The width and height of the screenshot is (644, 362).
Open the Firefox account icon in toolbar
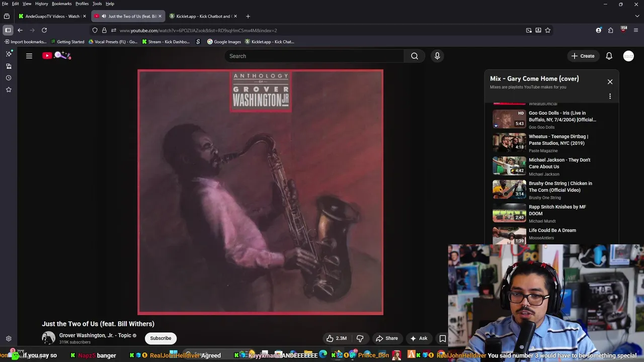tap(599, 30)
